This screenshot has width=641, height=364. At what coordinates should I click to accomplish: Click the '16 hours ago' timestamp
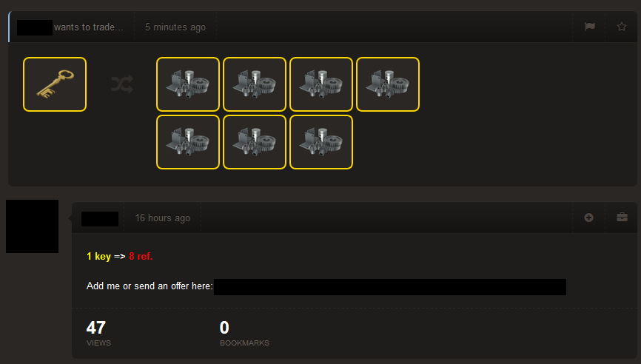click(163, 218)
